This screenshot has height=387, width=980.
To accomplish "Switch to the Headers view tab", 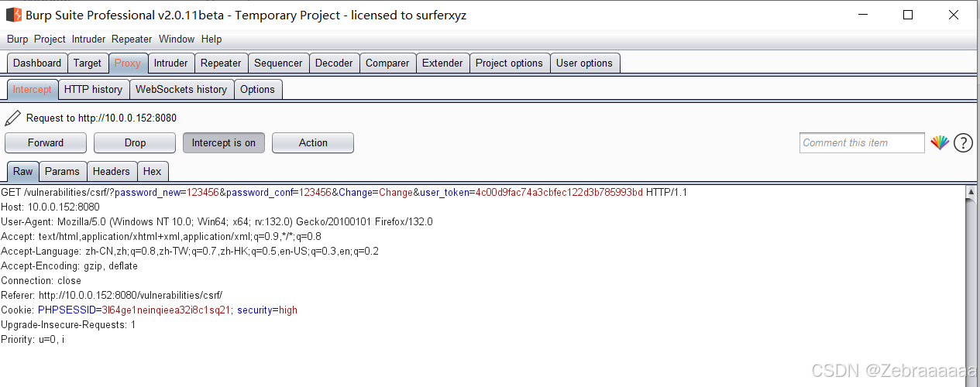I will click(112, 172).
